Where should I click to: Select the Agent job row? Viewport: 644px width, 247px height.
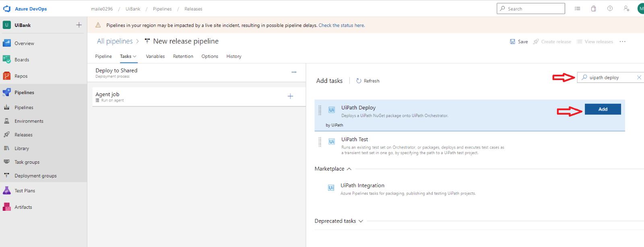[199, 97]
